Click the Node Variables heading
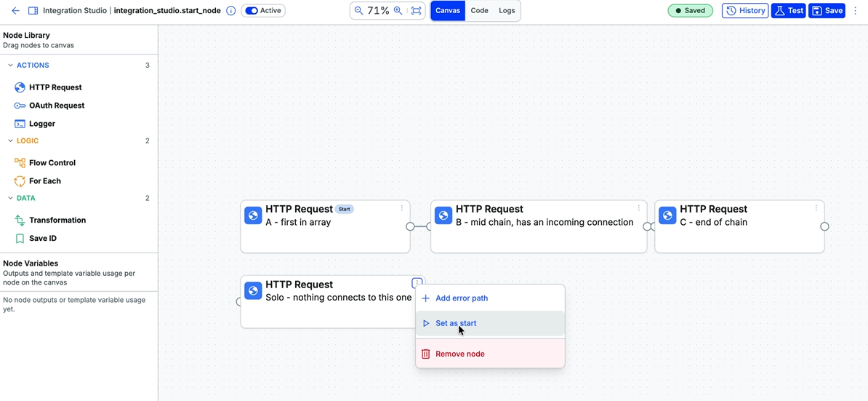This screenshot has height=401, width=868. click(x=31, y=263)
